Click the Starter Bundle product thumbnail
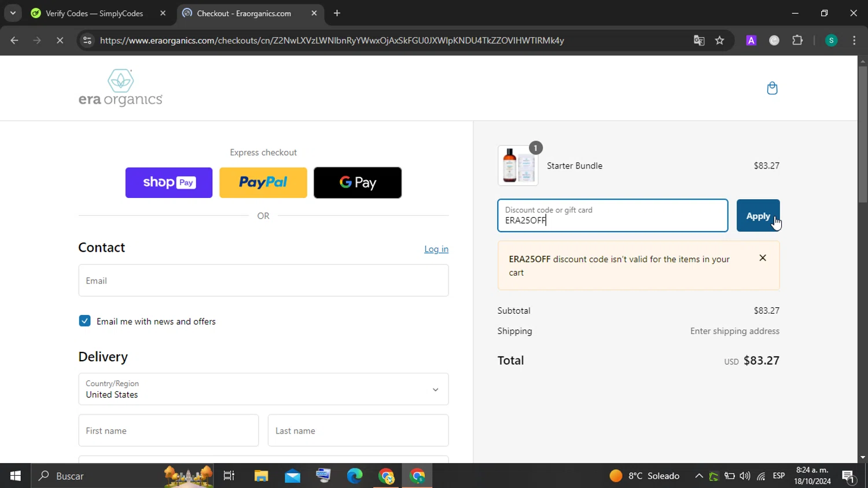 pyautogui.click(x=518, y=166)
